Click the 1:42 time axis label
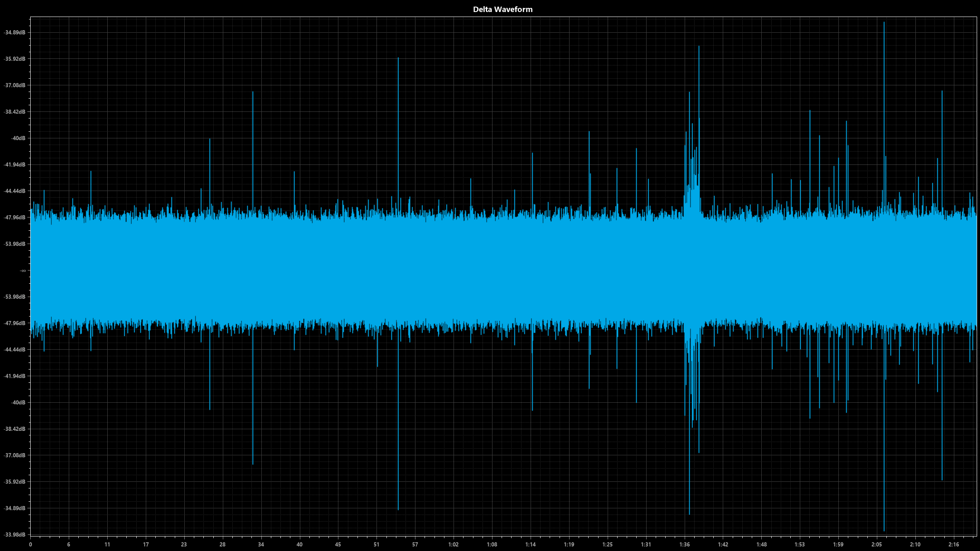 click(x=723, y=544)
